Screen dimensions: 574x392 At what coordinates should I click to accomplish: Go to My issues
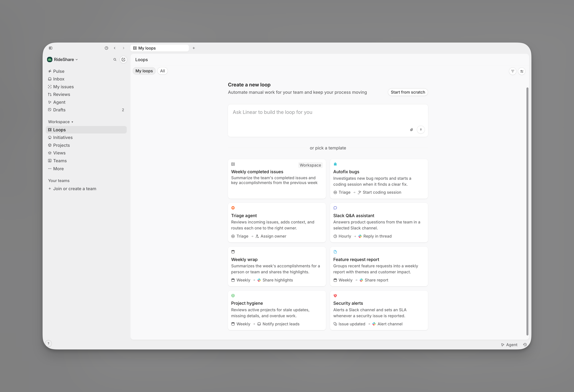click(86, 87)
